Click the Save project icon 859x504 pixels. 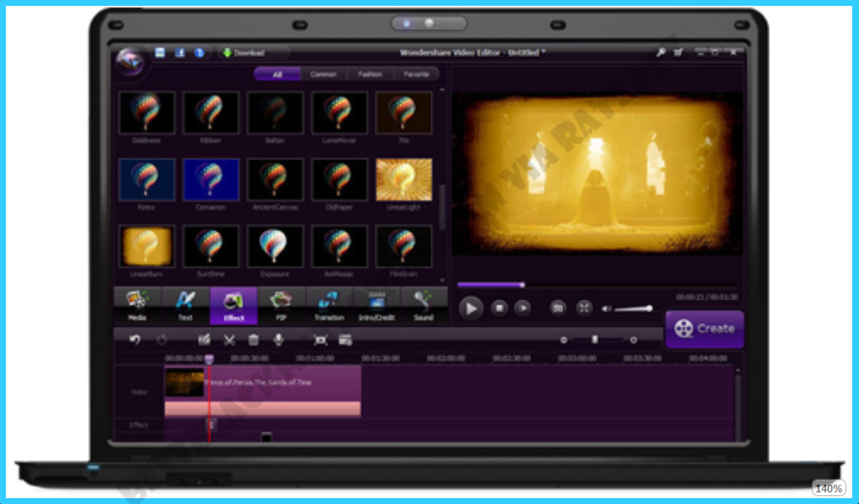[160, 52]
